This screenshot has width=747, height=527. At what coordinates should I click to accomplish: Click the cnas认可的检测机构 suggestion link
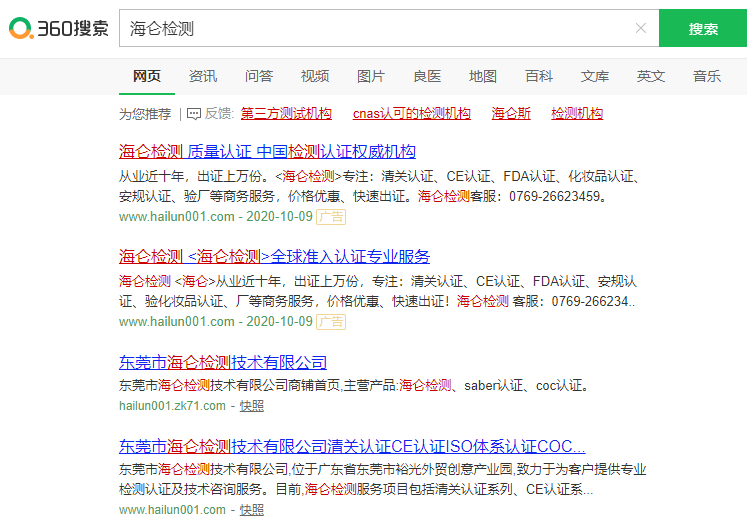(x=411, y=114)
